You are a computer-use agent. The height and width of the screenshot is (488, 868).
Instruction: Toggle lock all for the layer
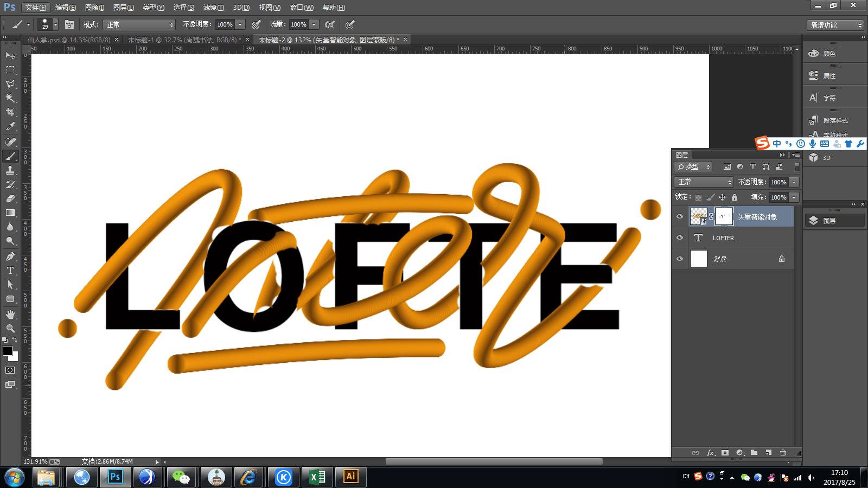pyautogui.click(x=735, y=197)
